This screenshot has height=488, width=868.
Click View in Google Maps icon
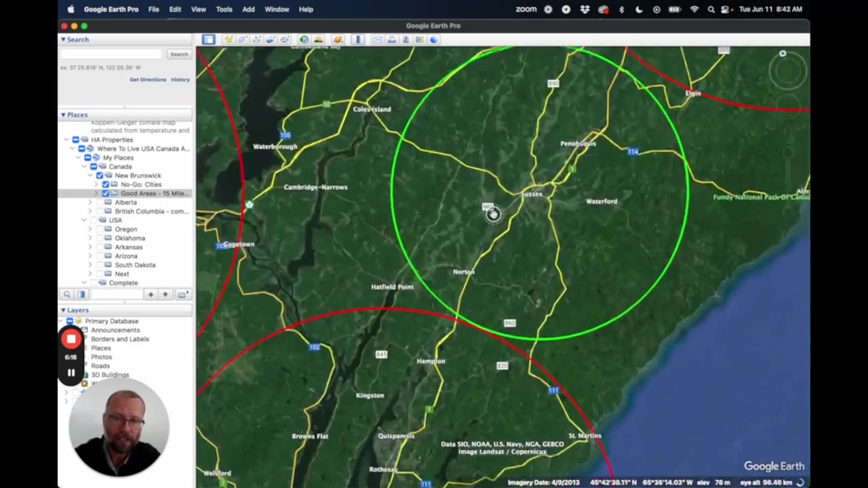[x=420, y=39]
